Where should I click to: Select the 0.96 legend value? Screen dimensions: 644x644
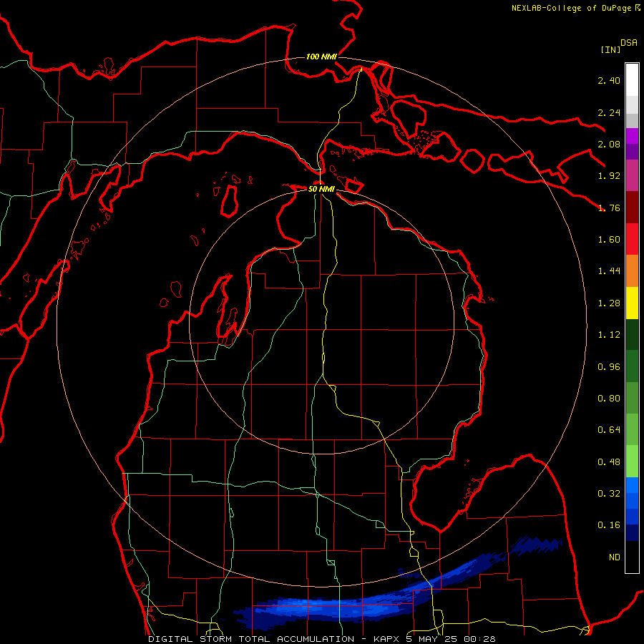(x=609, y=367)
